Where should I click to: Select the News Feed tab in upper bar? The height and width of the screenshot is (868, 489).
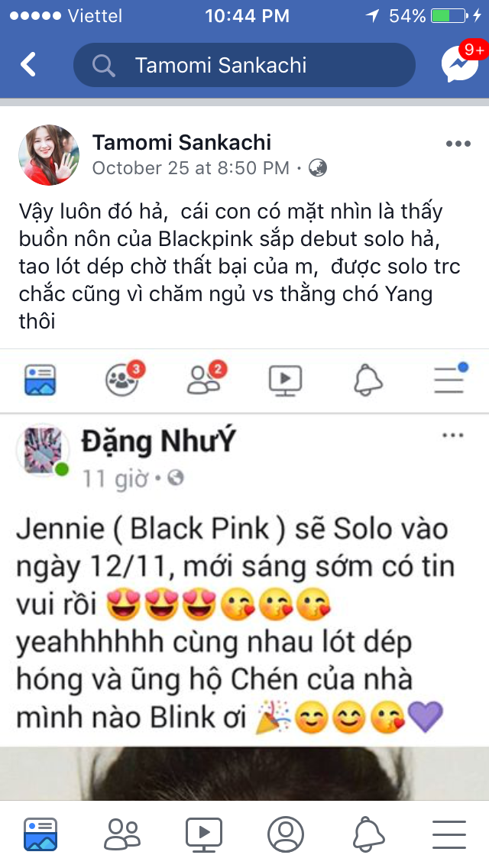40,380
